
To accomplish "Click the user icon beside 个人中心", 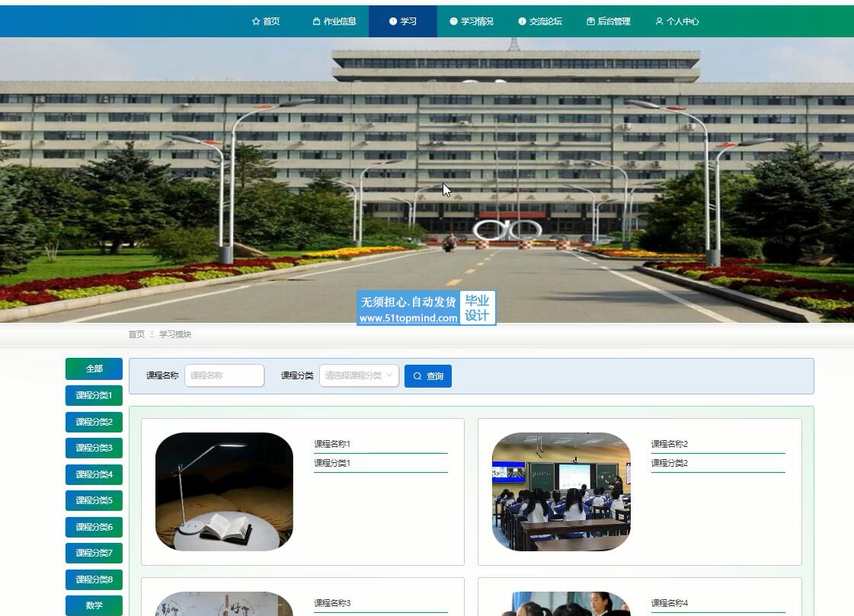I will pyautogui.click(x=659, y=21).
